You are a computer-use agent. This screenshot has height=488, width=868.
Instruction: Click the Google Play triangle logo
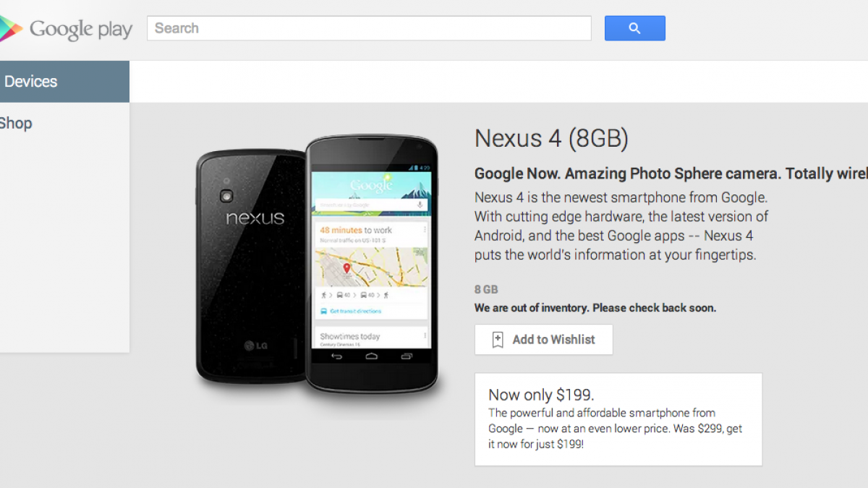coord(10,29)
